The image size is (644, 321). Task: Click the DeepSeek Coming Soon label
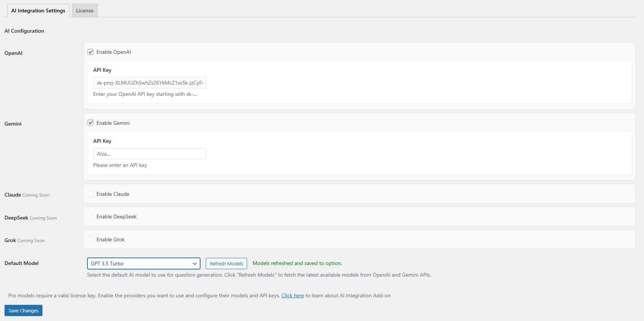31,218
